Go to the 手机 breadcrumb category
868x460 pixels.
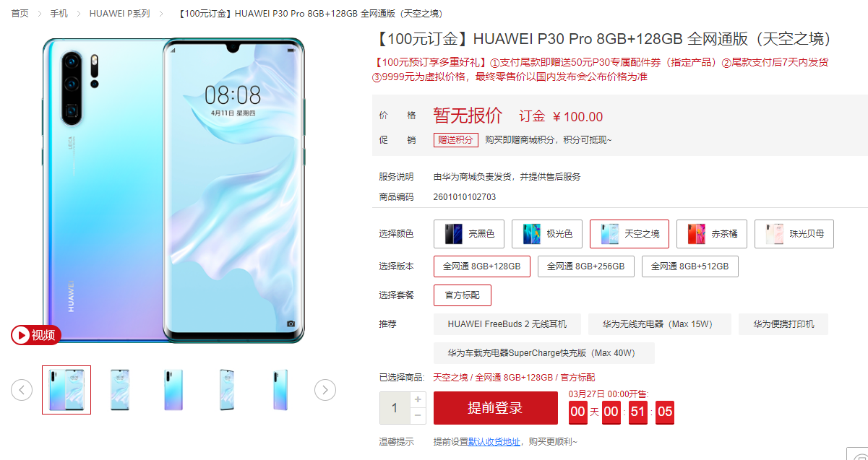(59, 14)
